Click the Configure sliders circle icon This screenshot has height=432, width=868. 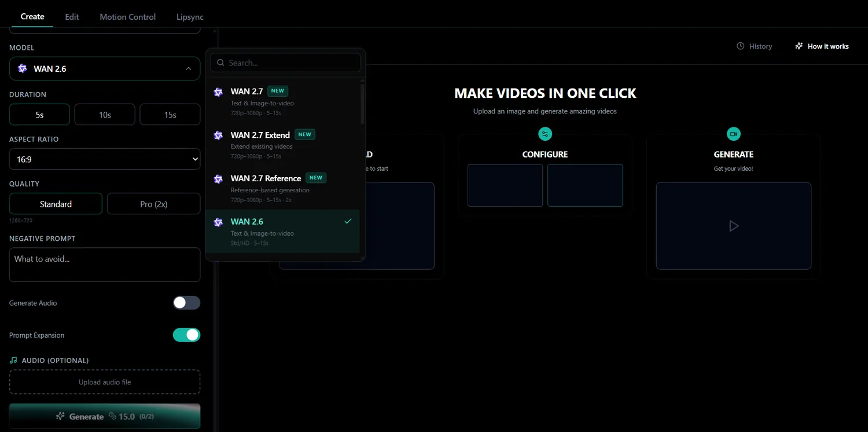pos(545,134)
